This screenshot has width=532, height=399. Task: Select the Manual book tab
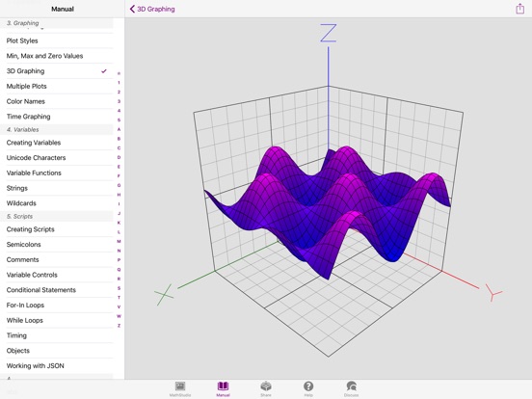223,388
